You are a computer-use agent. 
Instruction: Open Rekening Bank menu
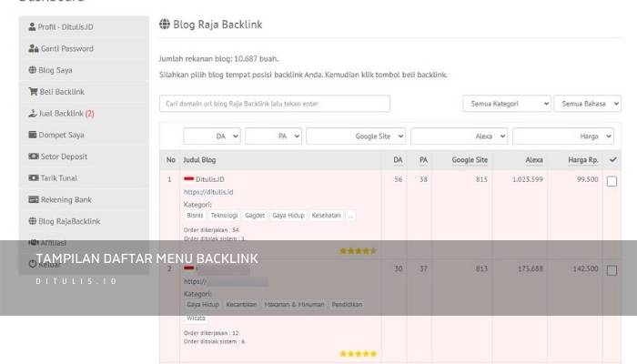pos(84,199)
